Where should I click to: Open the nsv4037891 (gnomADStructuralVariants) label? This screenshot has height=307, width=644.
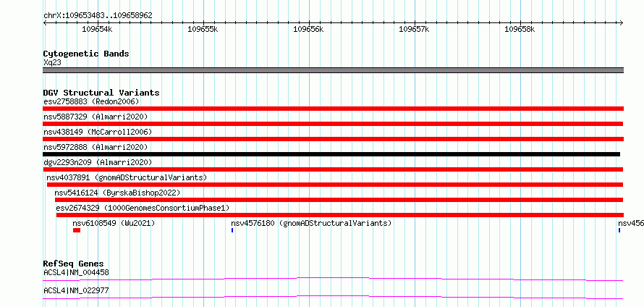pyautogui.click(x=127, y=177)
